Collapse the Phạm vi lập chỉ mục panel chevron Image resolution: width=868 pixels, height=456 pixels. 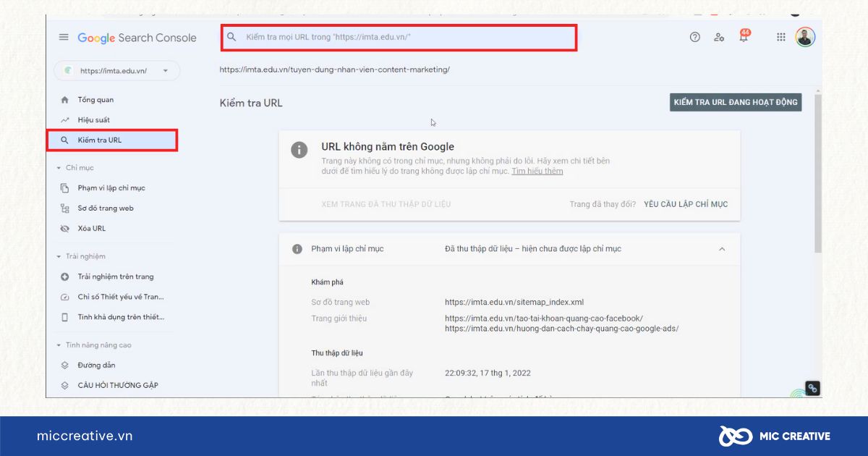coord(722,249)
